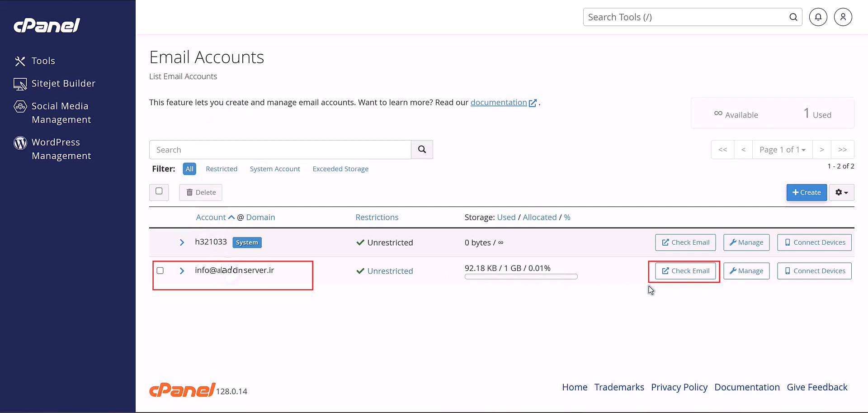Image resolution: width=868 pixels, height=413 pixels.
Task: Click the Tools wrench icon
Action: [x=20, y=61]
